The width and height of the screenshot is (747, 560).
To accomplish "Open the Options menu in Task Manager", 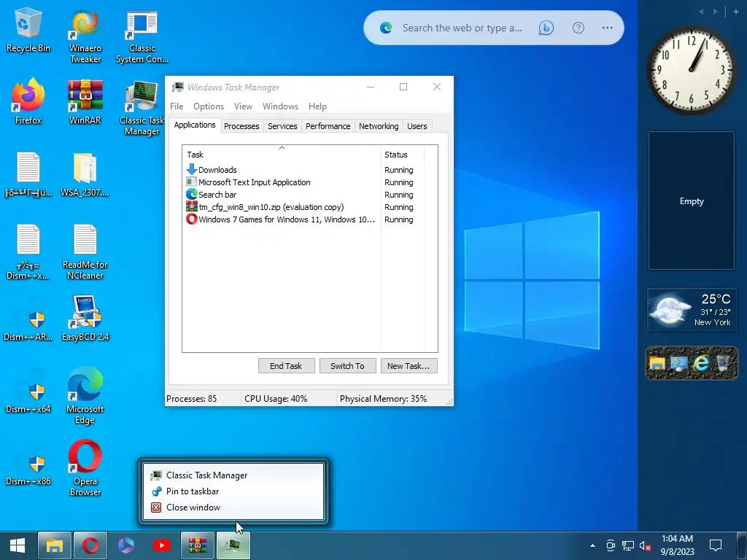I will [x=208, y=106].
